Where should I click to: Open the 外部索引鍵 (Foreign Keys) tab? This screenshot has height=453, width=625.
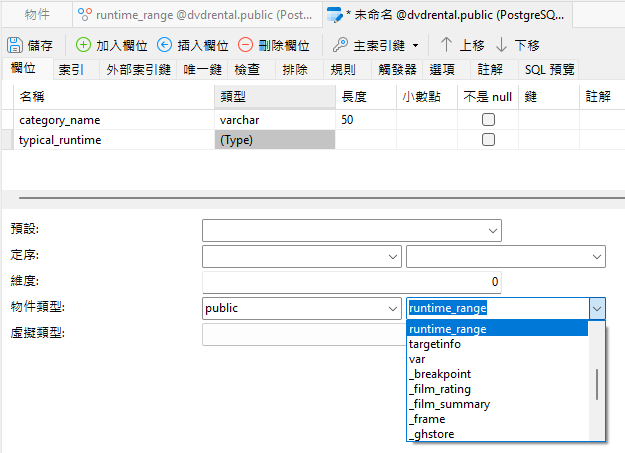[138, 70]
